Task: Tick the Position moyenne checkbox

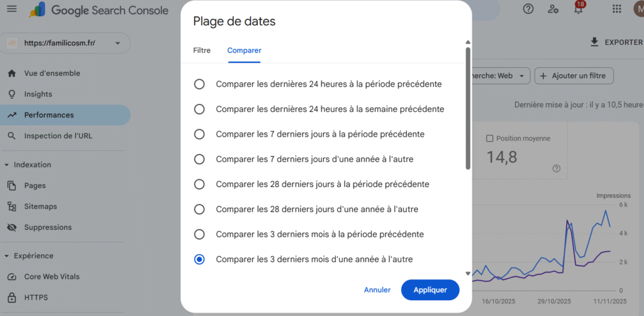Action: click(x=490, y=138)
